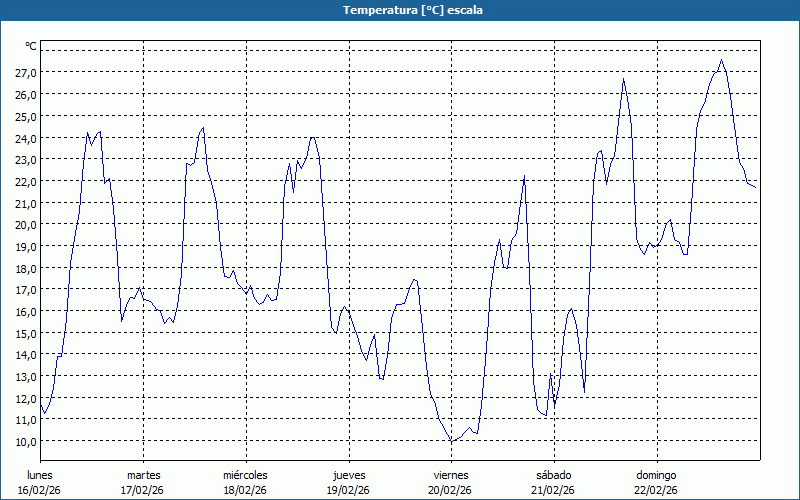Viewport: 800px width, 500px height.
Task: Click the 15,0 y-axis label
Action: coord(26,333)
